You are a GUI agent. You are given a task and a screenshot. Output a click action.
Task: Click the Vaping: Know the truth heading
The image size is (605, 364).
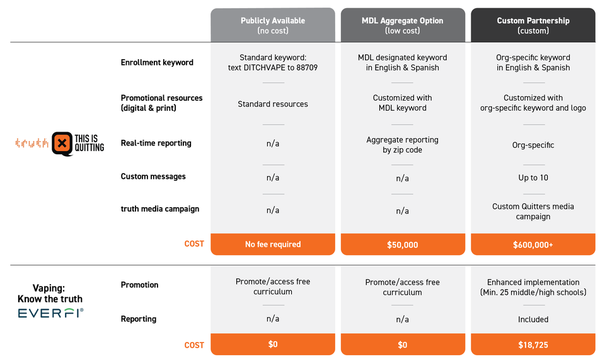50,293
